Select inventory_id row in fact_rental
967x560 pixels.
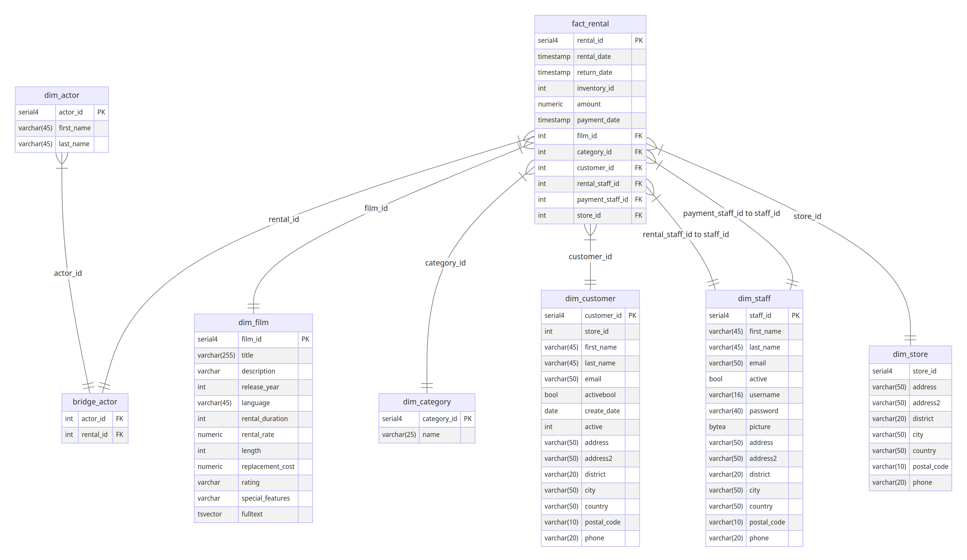[595, 88]
